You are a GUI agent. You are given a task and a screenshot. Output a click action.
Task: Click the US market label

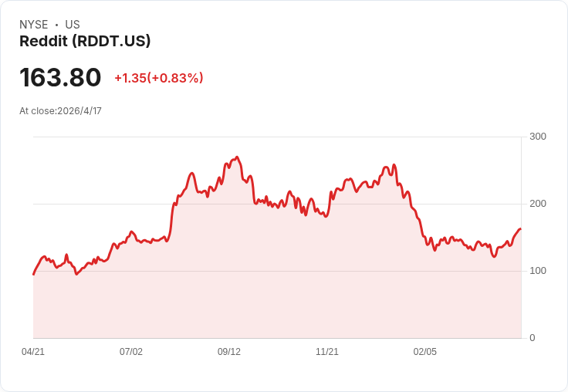pos(73,25)
